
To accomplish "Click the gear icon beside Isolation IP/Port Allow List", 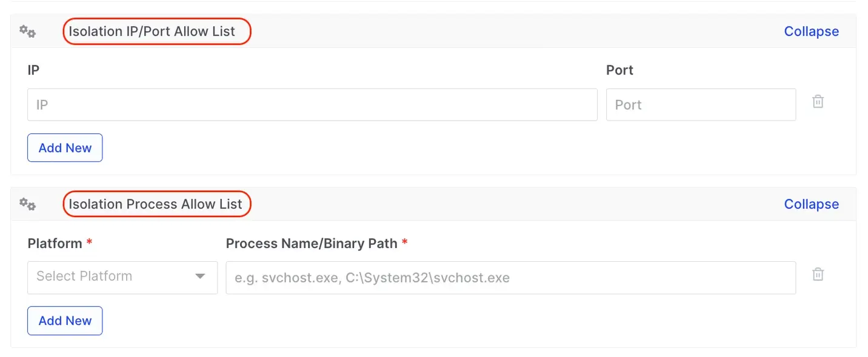I will 27,32.
